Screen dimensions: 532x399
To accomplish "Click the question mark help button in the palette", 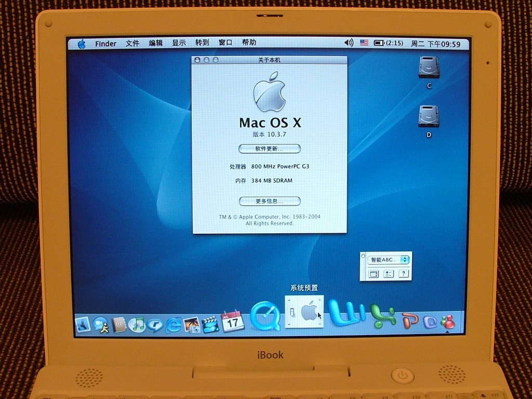I will tap(403, 273).
